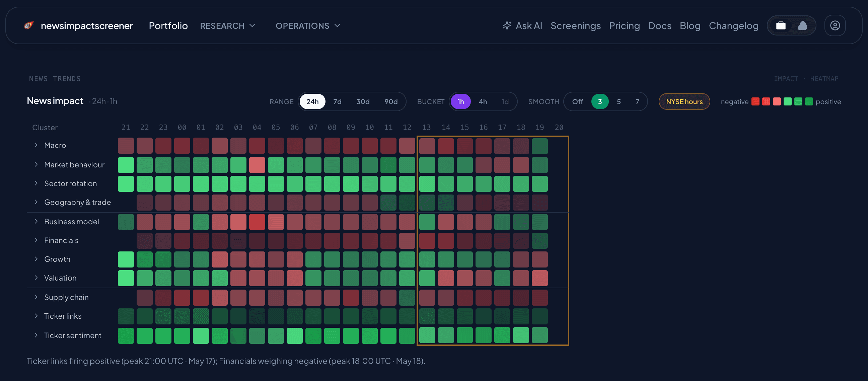Image resolution: width=868 pixels, height=381 pixels.
Task: Expand the Ticker links cluster row
Action: point(36,316)
